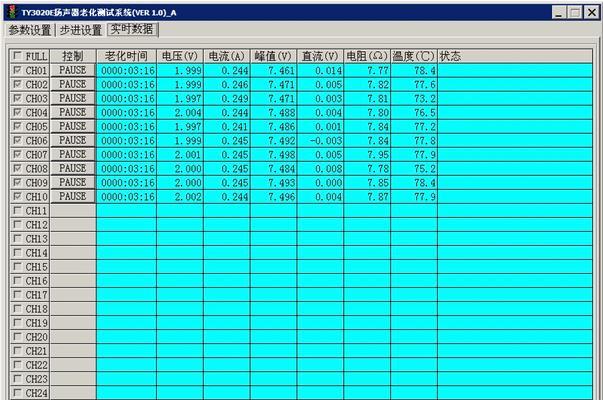Enable the CH11 channel checkbox

pyautogui.click(x=17, y=210)
